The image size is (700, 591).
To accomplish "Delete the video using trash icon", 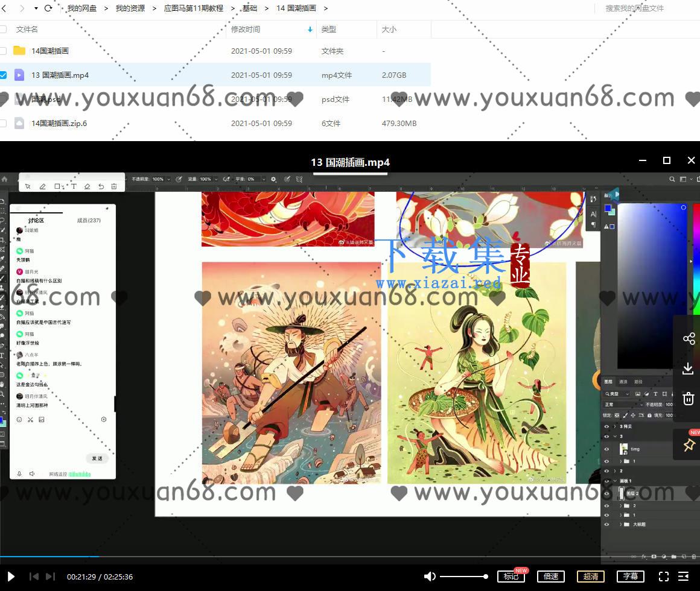I will pos(689,398).
